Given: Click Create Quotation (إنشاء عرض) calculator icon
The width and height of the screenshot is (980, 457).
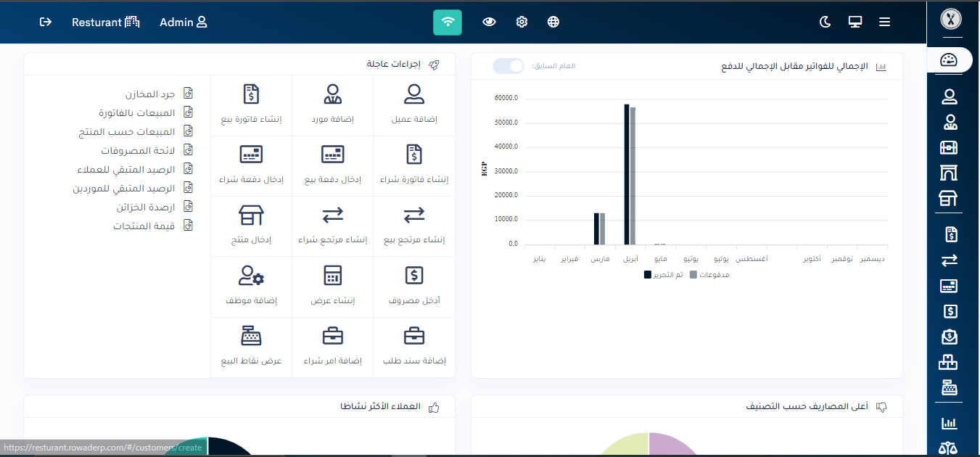Looking at the screenshot, I should click(x=332, y=276).
